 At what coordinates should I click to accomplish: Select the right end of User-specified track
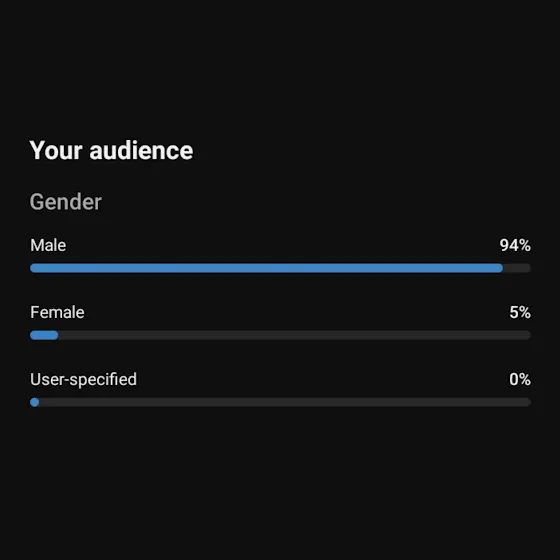[526, 402]
